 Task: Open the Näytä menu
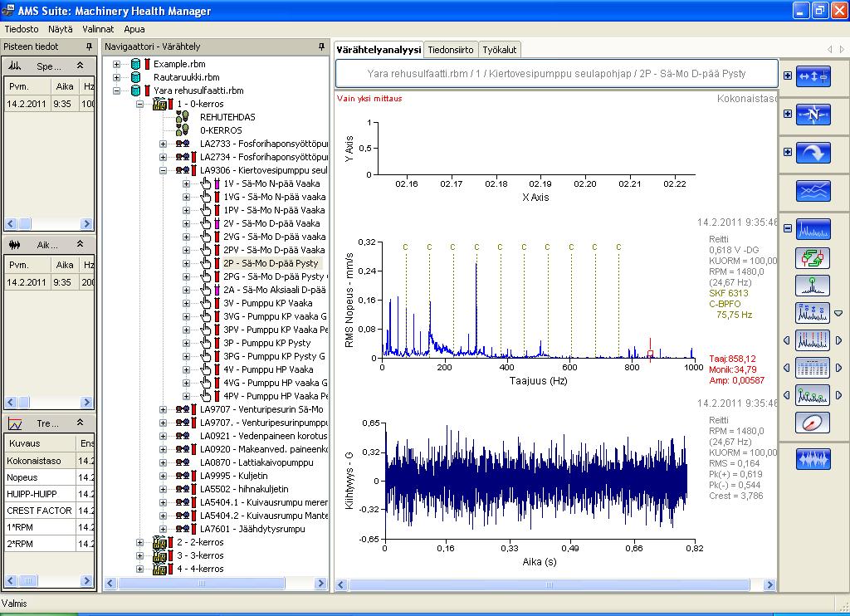pos(60,29)
